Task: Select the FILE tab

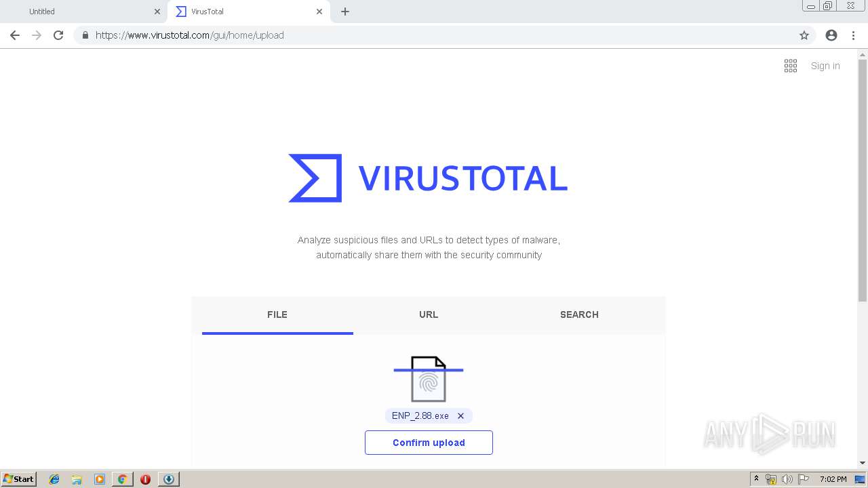Action: coord(277,314)
